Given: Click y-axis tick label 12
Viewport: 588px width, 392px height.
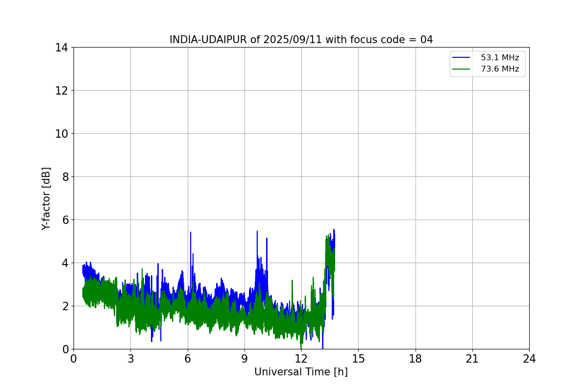Looking at the screenshot, I should pos(61,91).
